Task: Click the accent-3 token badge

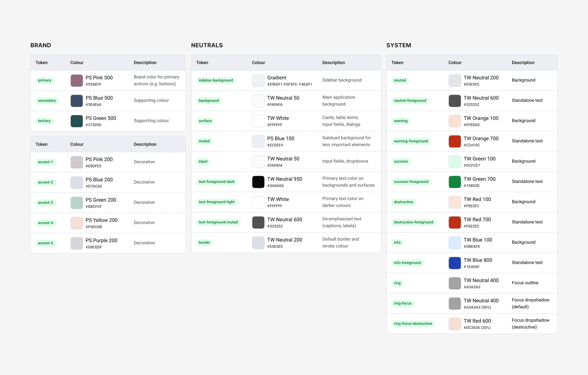Action: [x=45, y=203]
